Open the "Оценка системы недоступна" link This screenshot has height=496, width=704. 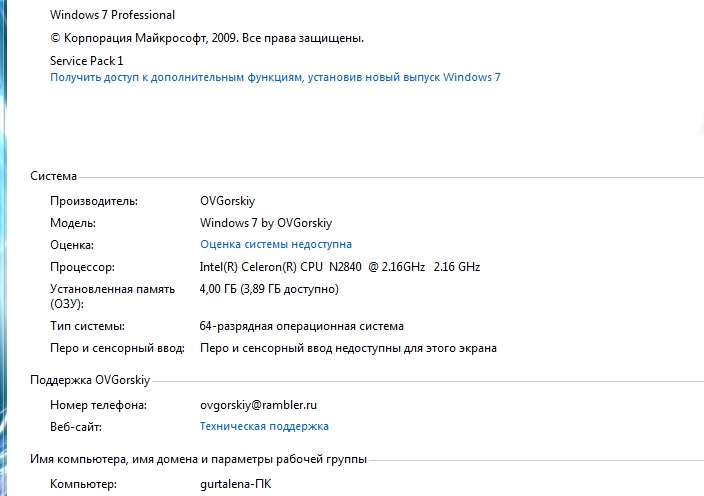click(275, 244)
